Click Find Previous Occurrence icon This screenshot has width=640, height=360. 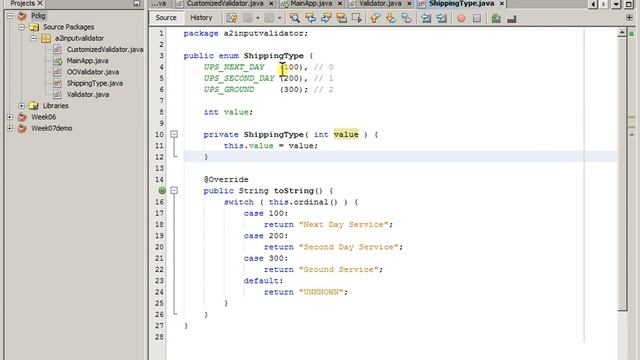click(x=310, y=18)
